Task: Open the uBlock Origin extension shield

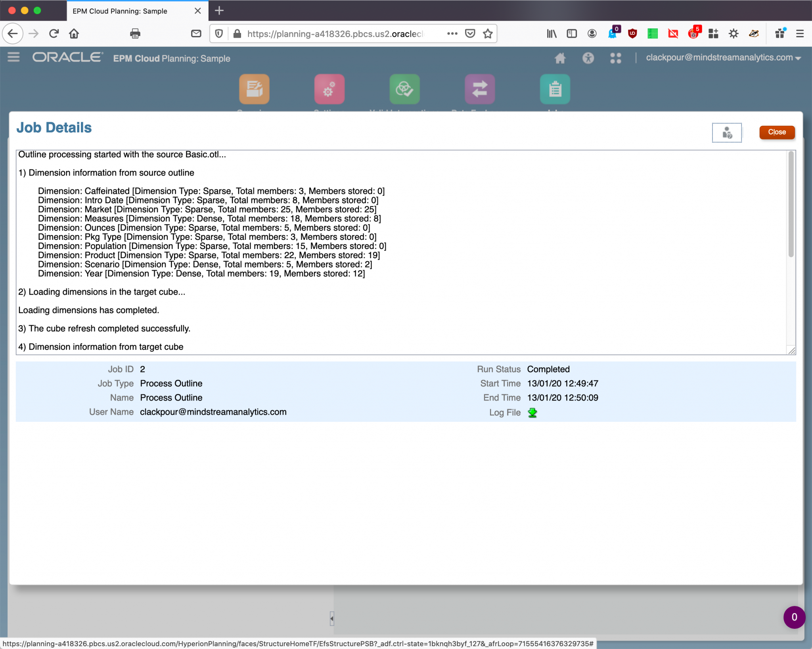Action: [x=632, y=34]
